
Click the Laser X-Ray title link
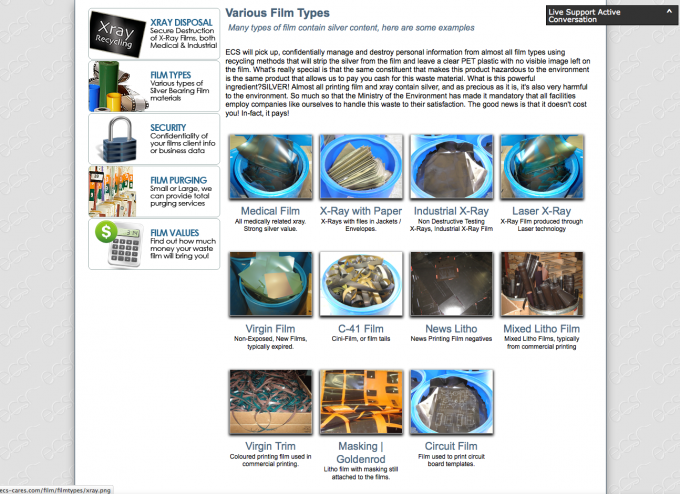(x=541, y=211)
